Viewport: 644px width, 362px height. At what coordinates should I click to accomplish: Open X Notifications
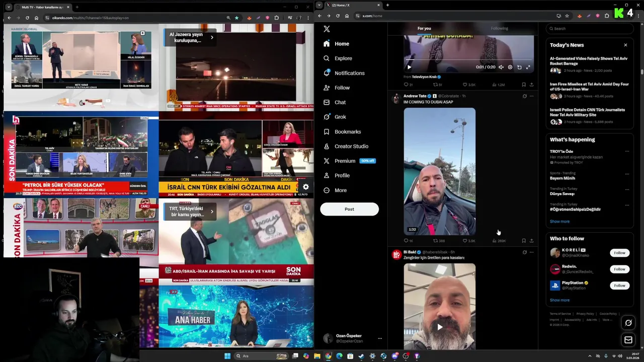click(344, 73)
